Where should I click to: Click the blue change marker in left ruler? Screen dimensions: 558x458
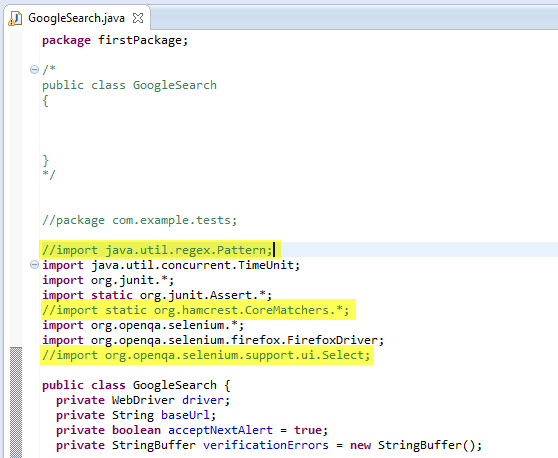pyautogui.click(x=16, y=402)
